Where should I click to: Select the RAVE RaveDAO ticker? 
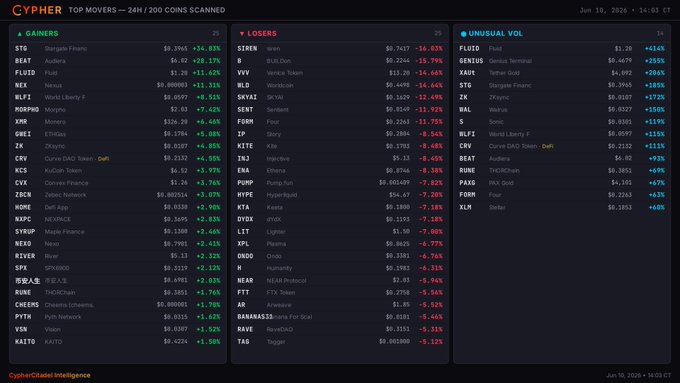tap(245, 329)
